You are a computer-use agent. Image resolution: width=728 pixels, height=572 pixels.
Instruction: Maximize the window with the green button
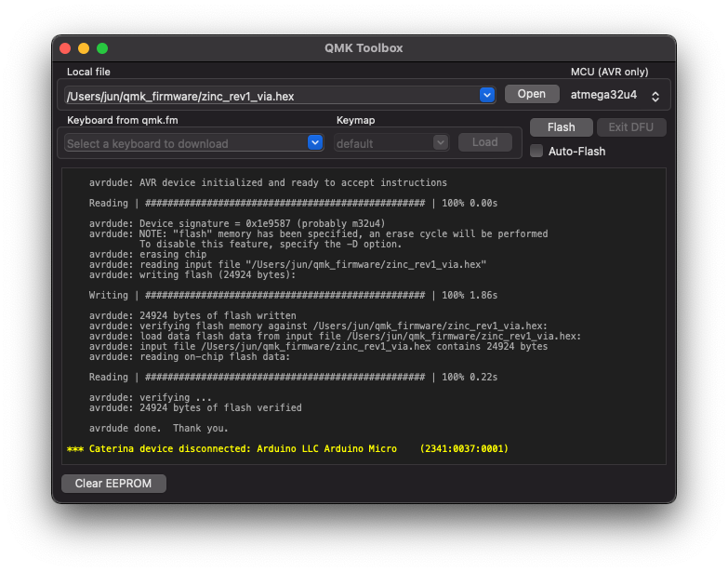coord(102,48)
